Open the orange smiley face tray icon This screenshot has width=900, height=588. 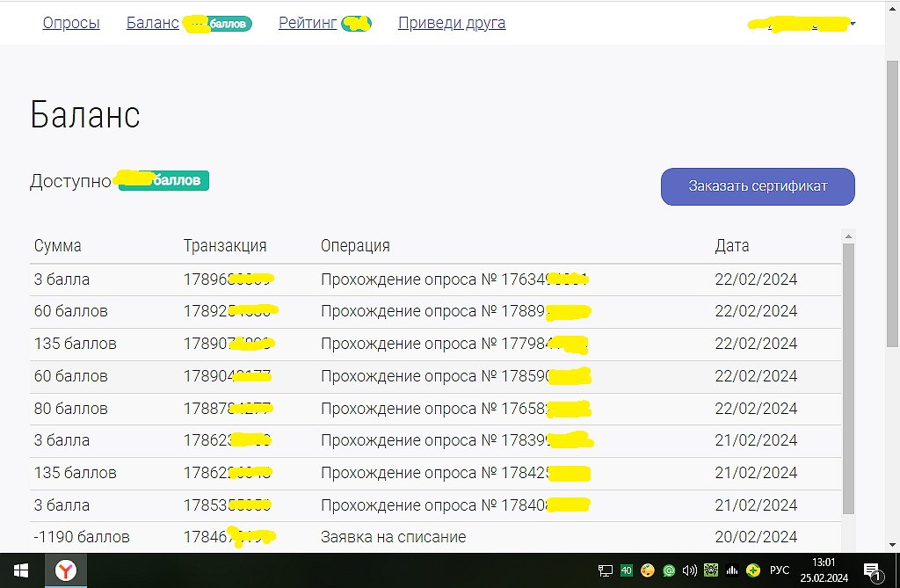click(x=648, y=570)
